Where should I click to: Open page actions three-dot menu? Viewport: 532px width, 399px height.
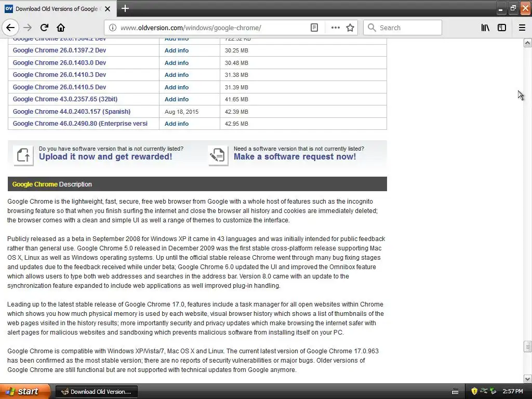pyautogui.click(x=335, y=28)
